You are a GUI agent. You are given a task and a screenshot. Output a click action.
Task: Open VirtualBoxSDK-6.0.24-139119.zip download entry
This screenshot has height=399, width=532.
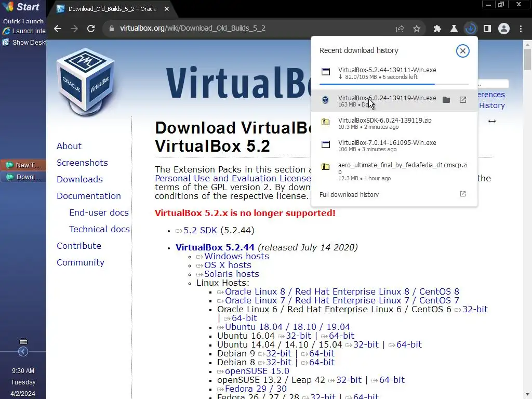pyautogui.click(x=394, y=123)
